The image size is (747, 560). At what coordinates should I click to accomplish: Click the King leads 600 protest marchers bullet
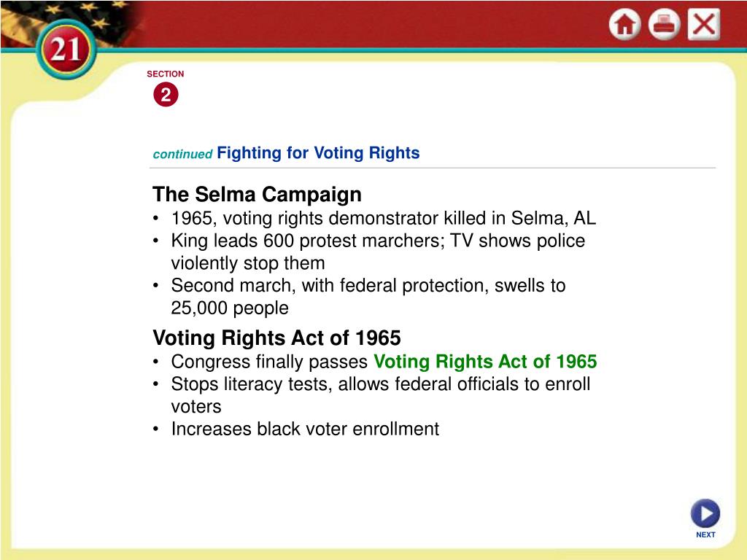pyautogui.click(x=369, y=252)
